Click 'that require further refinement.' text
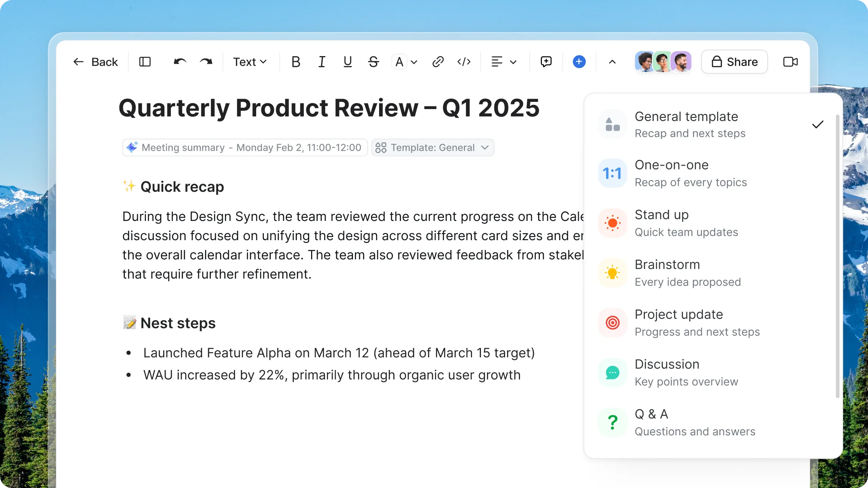Viewport: 868px width, 488px height. (217, 274)
